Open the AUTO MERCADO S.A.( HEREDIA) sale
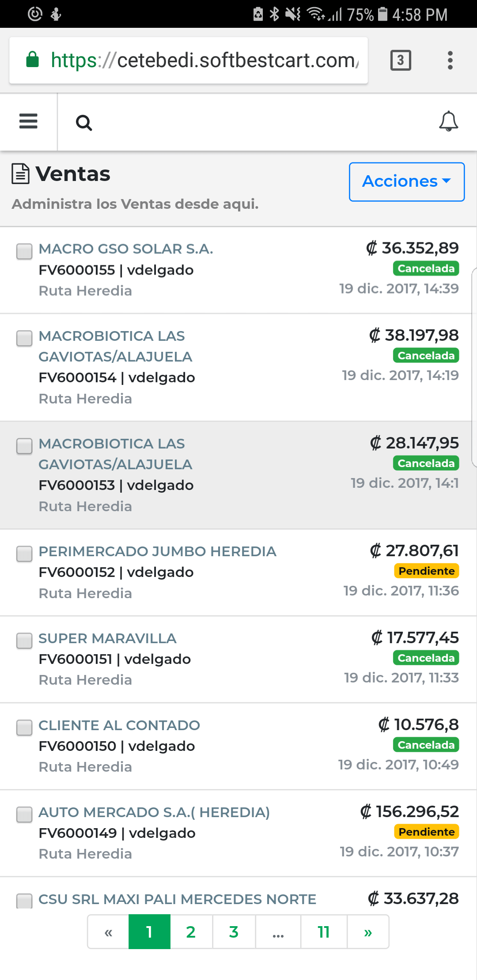477x980 pixels. (154, 812)
